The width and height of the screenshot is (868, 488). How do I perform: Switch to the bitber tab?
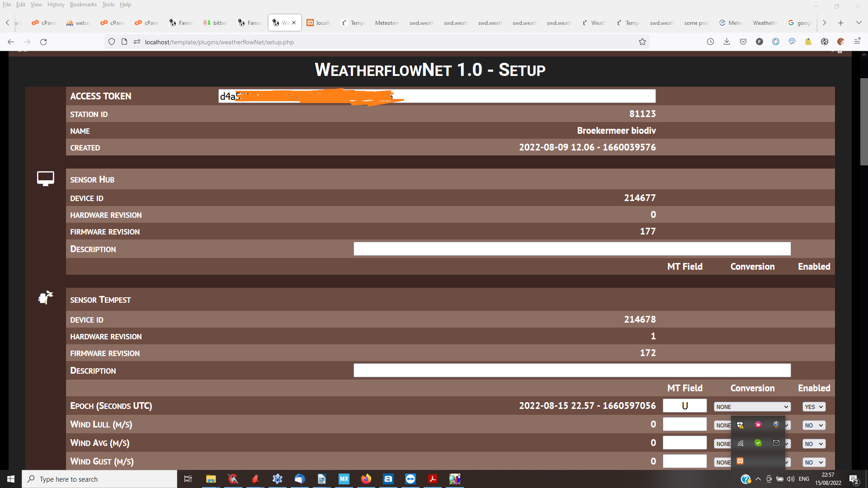pos(216,23)
